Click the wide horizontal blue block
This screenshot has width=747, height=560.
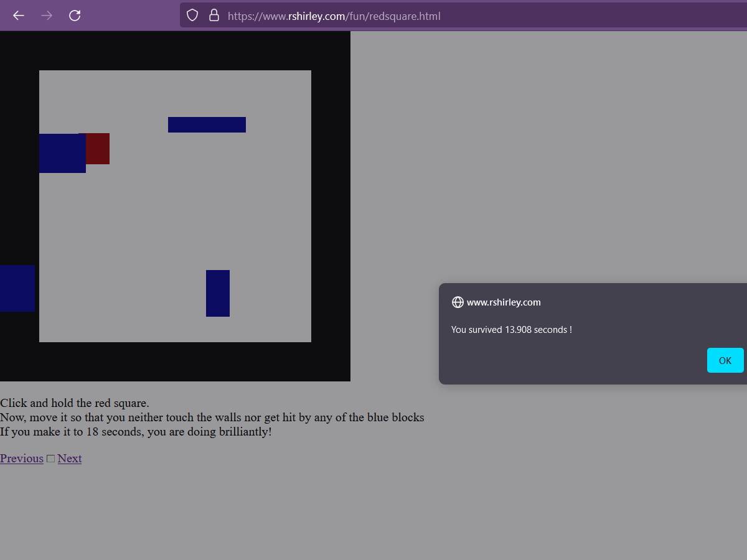click(x=207, y=124)
